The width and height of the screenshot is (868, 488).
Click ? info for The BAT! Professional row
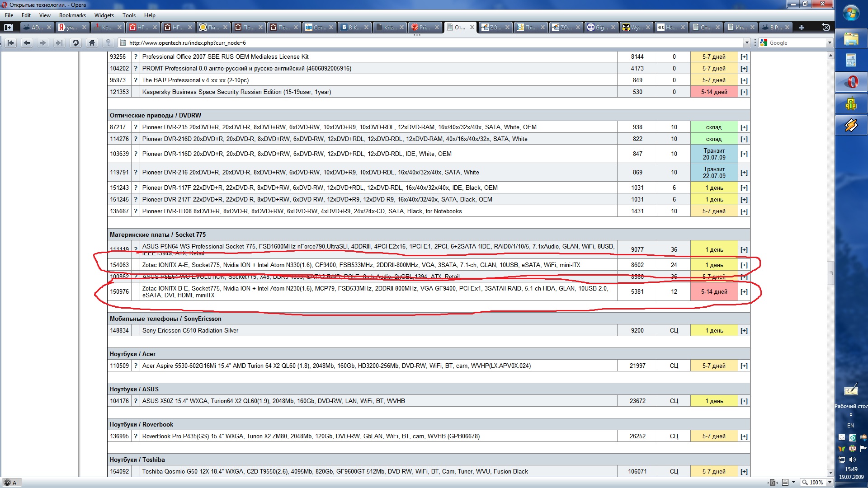tap(136, 80)
